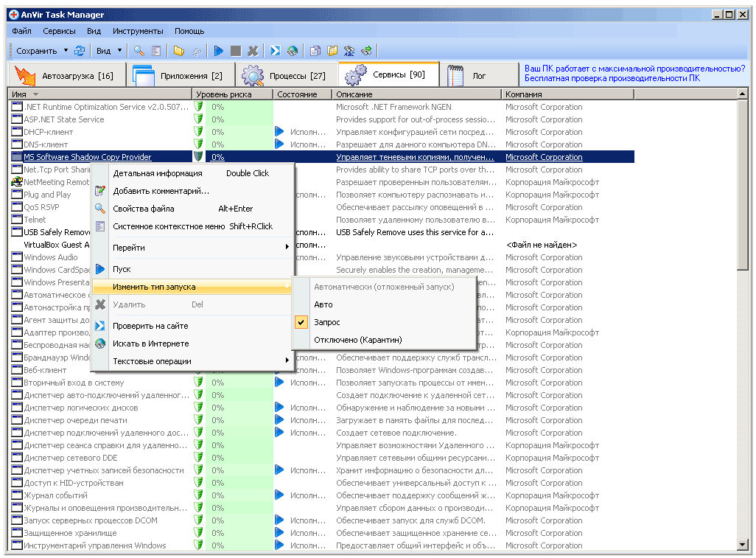Click the gray square stop toolbar icon
756x558 pixels.
pos(236,51)
